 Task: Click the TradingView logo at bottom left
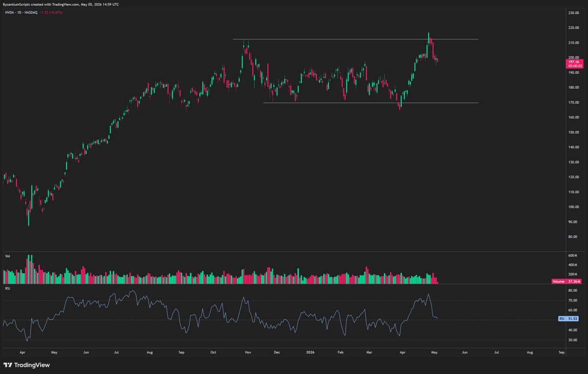click(26, 365)
